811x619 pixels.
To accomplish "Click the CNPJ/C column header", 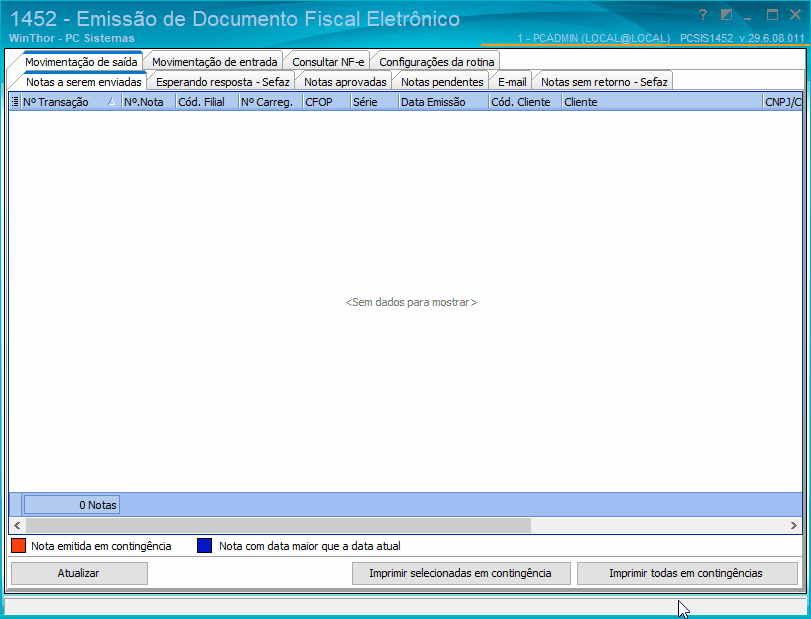I will click(783, 102).
